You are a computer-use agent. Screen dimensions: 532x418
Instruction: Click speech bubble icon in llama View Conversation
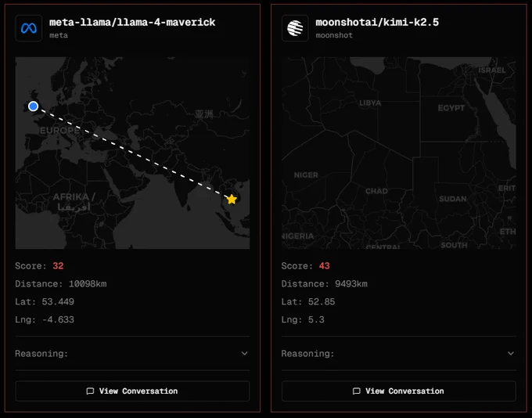90,391
